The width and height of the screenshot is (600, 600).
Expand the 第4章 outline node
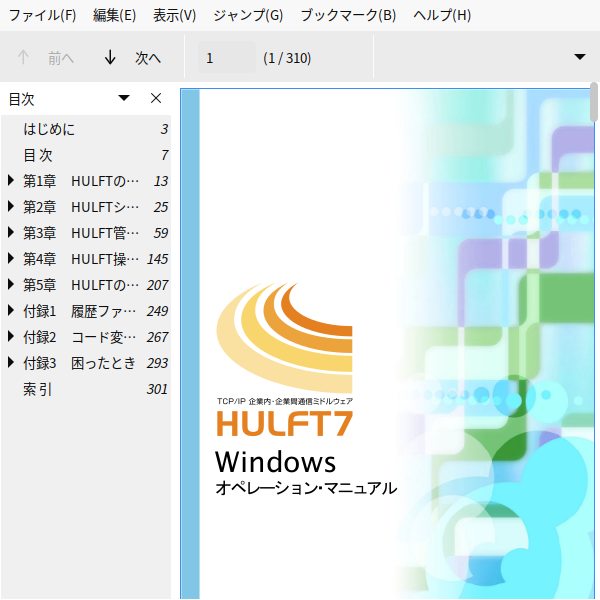(11, 259)
